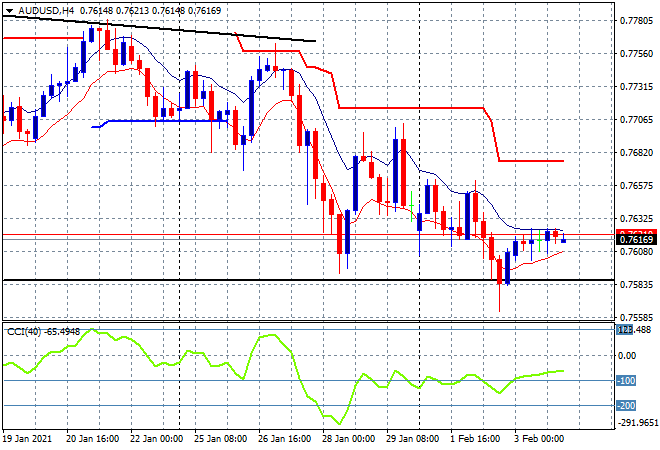Screen dimensions: 660x450
Task: Click the CCI 0.00 axis label
Action: pos(627,356)
